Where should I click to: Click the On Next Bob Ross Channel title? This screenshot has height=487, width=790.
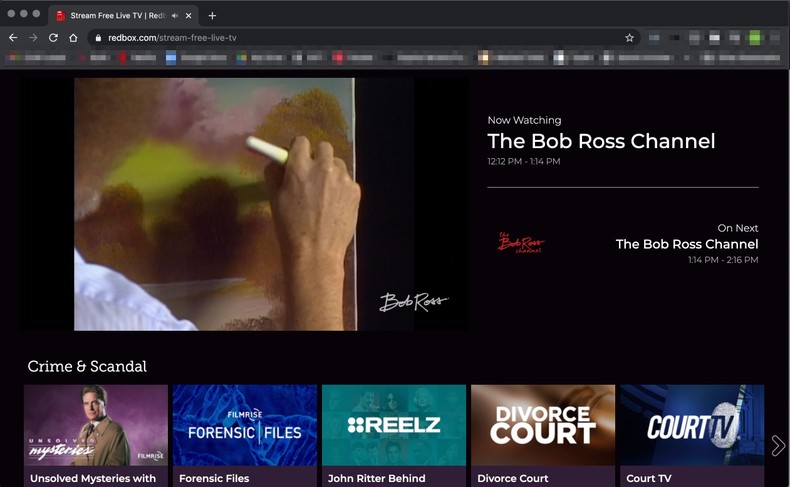687,244
